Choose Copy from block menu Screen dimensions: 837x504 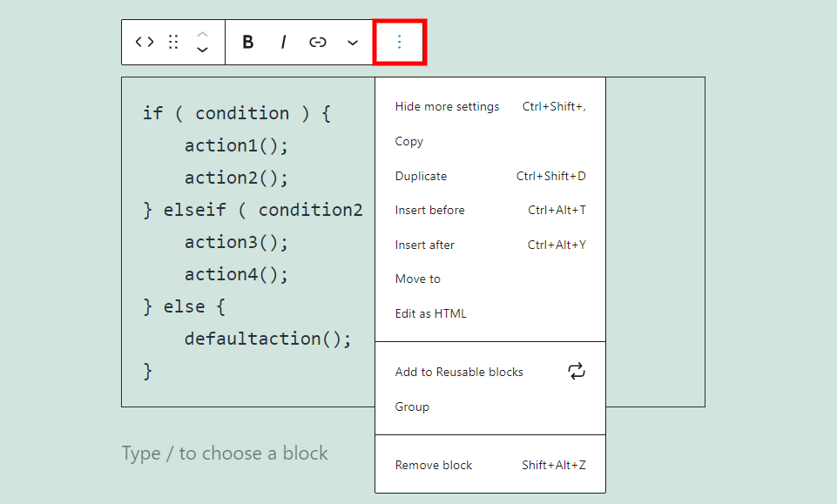tap(409, 141)
